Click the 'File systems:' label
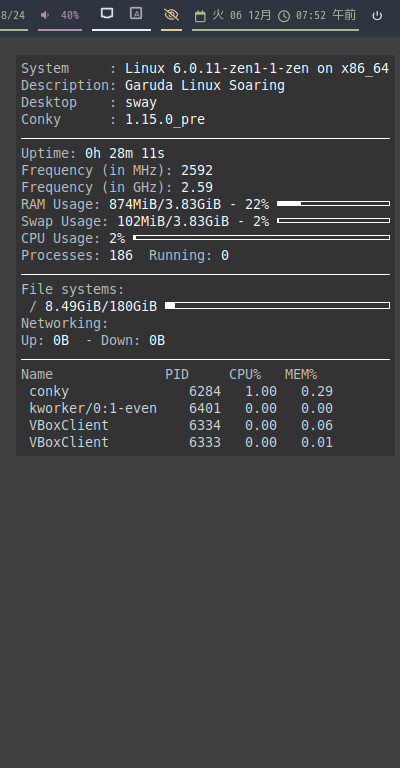400x768 pixels. pyautogui.click(x=73, y=289)
